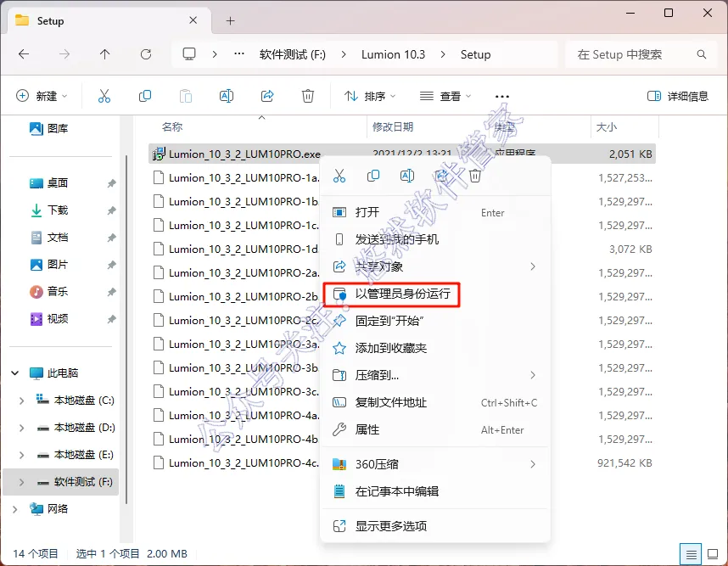This screenshot has height=566, width=728.
Task: Close the Setup tab
Action: coord(193,20)
